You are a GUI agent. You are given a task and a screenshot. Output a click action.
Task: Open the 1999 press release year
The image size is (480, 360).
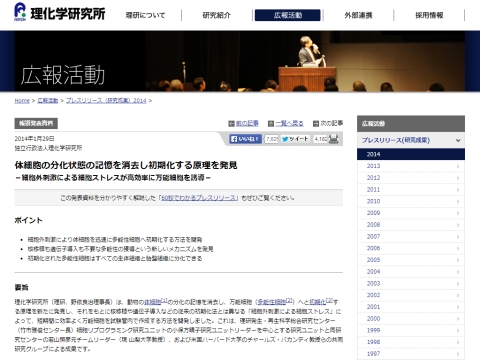411,331
